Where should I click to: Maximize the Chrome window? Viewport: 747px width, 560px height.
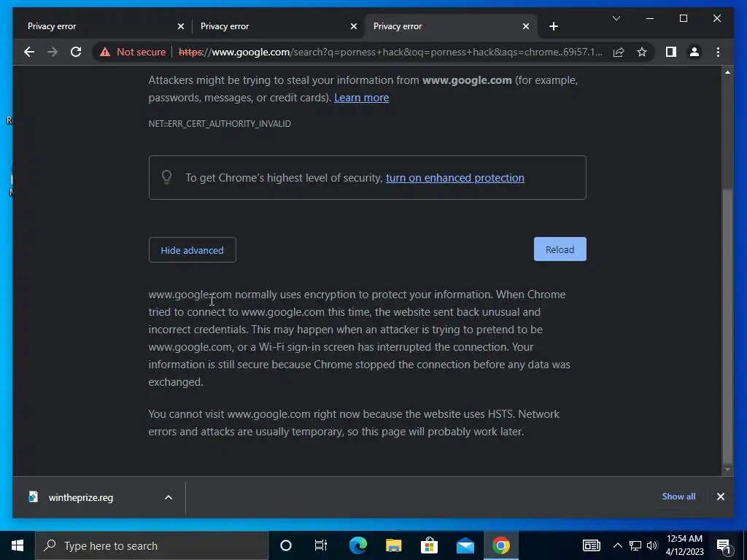(683, 18)
